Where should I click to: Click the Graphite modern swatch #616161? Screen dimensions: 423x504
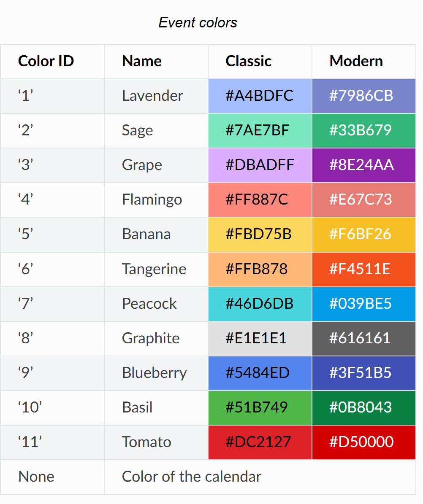click(363, 338)
